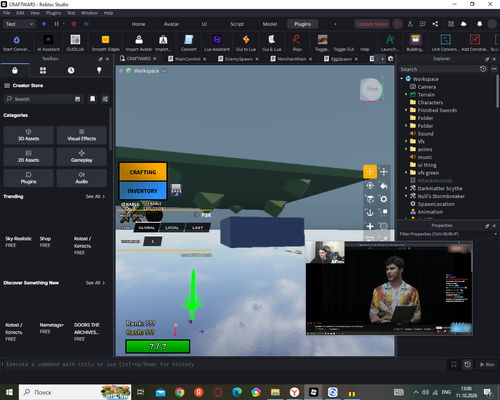Image resolution: width=500 pixels, height=400 pixels.
Task: Select LAST leaderboard tab in game UI
Action: pos(198,228)
